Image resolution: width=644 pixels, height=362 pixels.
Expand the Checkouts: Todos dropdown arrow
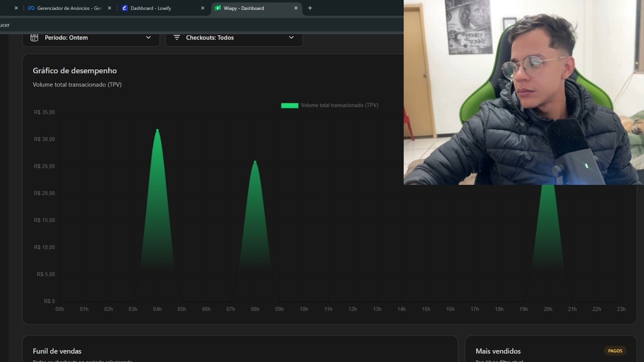pos(291,38)
